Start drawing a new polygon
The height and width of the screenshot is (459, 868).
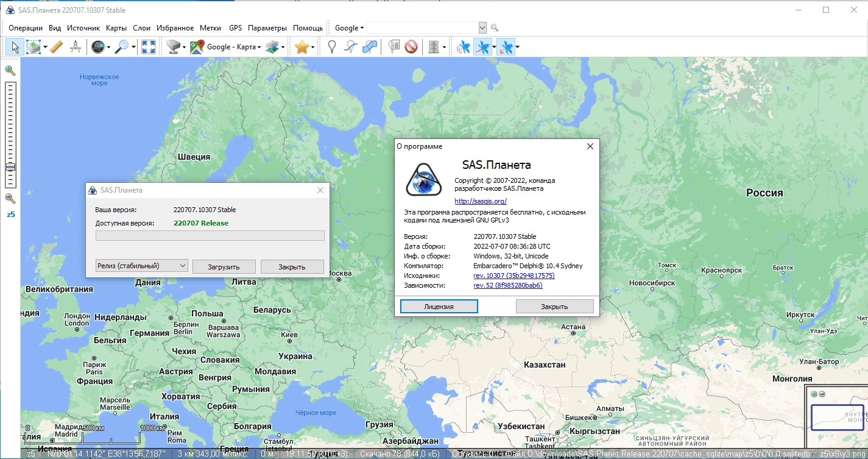(369, 47)
